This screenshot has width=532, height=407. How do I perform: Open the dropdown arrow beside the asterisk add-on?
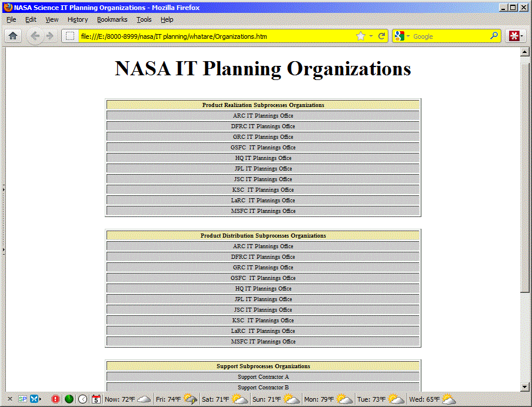tap(522, 36)
